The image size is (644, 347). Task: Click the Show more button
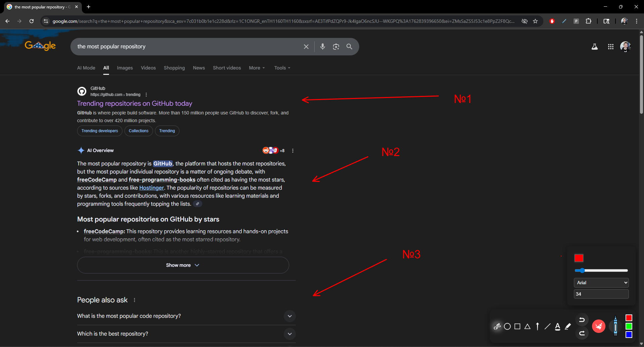[x=182, y=265]
